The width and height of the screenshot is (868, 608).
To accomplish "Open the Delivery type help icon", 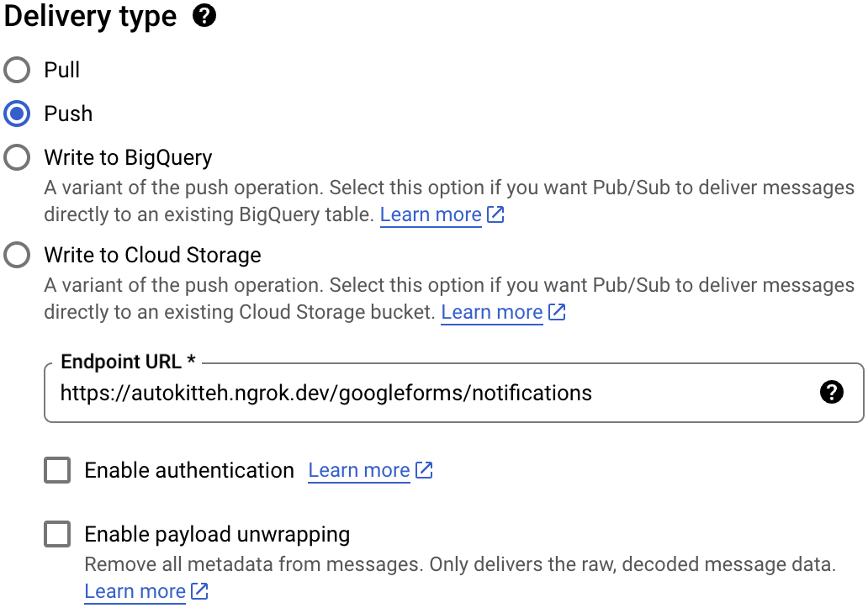I will coord(204,15).
